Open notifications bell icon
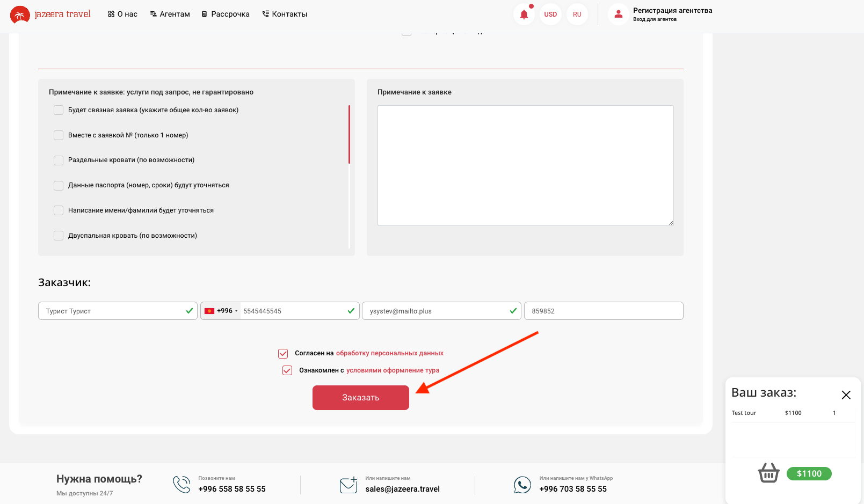This screenshot has width=864, height=504. click(524, 14)
